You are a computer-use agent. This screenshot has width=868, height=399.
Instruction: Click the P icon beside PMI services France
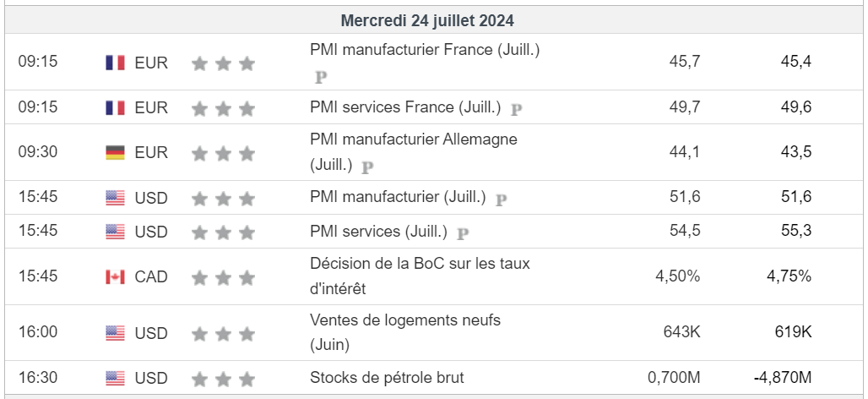517,109
